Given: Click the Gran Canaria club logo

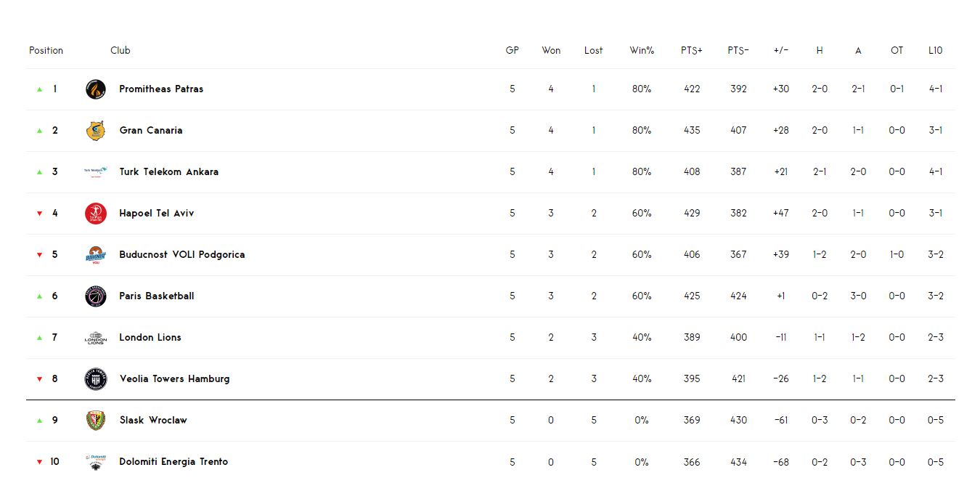Looking at the screenshot, I should 95,131.
